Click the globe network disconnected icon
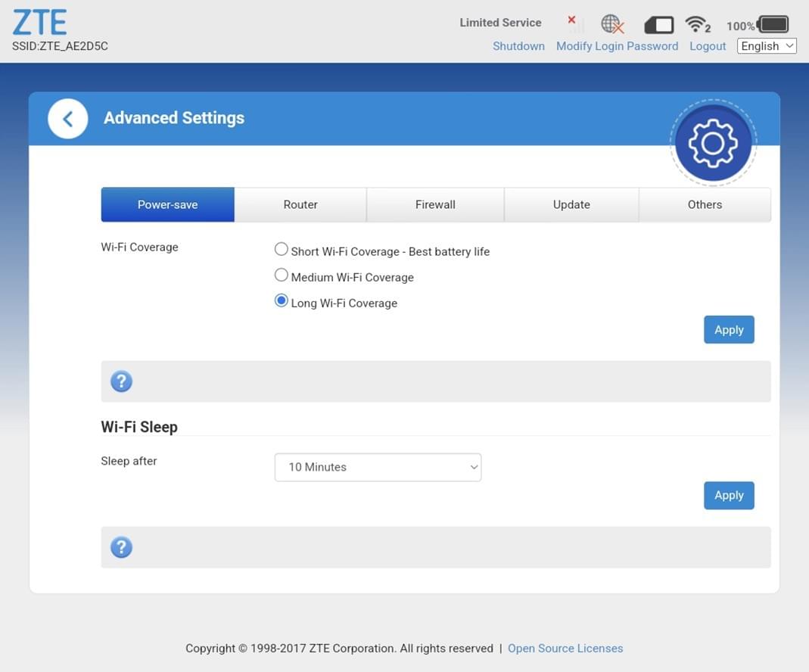 tap(612, 23)
